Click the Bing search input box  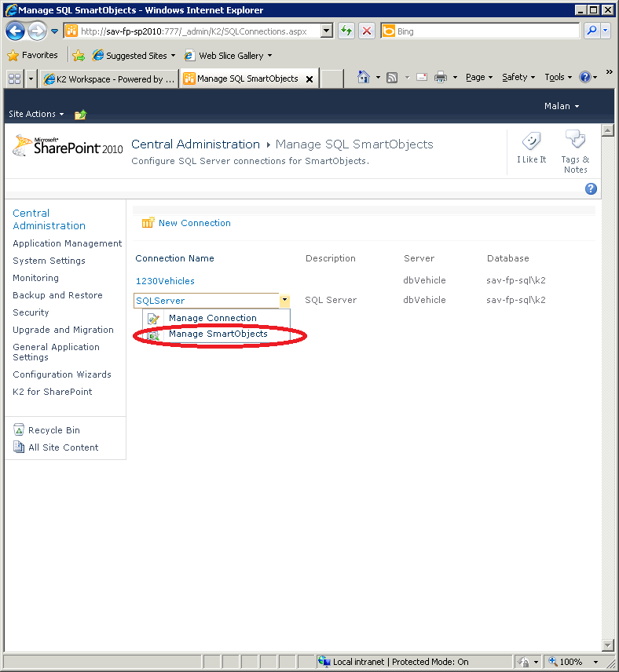tap(480, 31)
